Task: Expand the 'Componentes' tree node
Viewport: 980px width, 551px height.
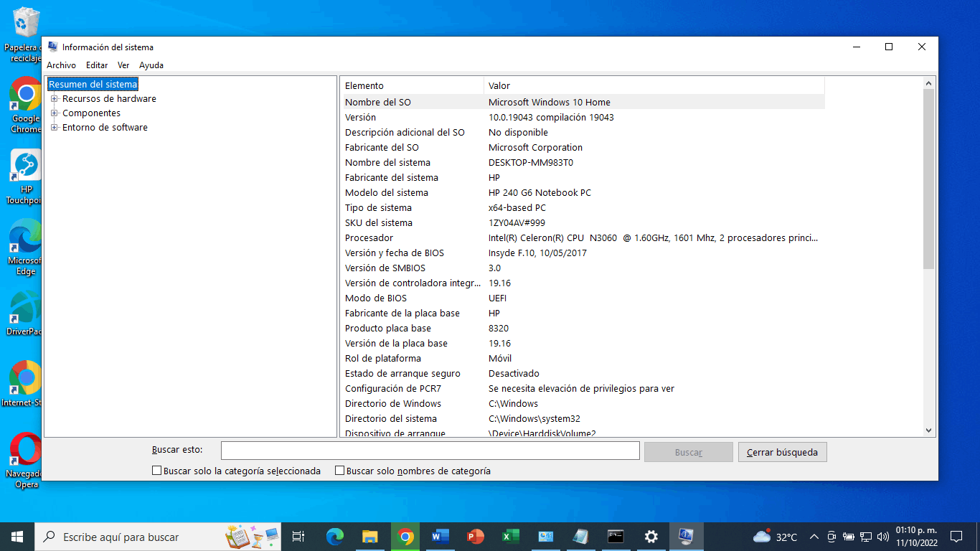Action: click(55, 113)
